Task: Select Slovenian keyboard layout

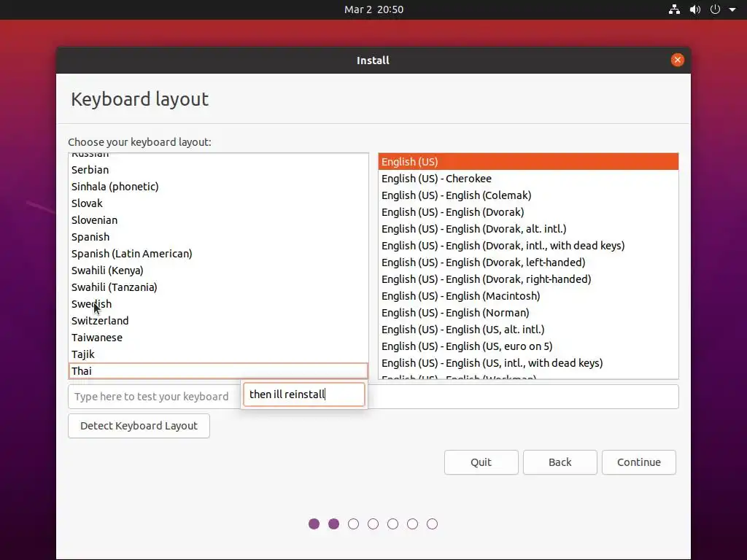Action: [x=218, y=220]
